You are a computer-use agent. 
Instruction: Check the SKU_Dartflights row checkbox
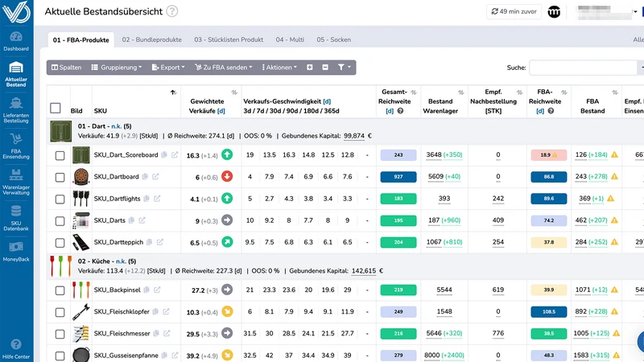tap(60, 199)
